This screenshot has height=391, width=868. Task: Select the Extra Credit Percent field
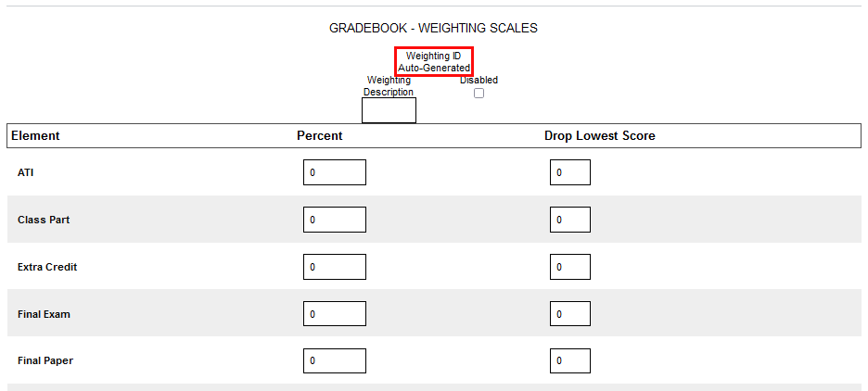coord(334,267)
